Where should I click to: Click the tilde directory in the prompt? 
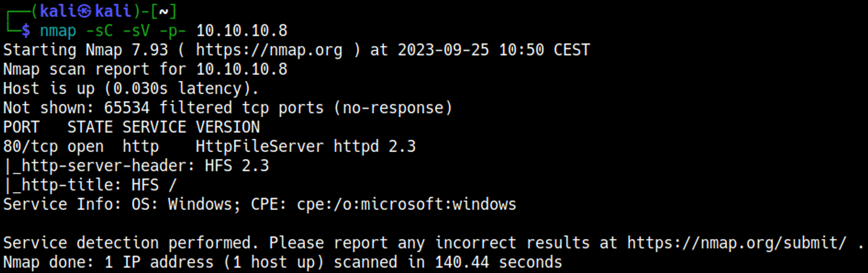coord(163,11)
